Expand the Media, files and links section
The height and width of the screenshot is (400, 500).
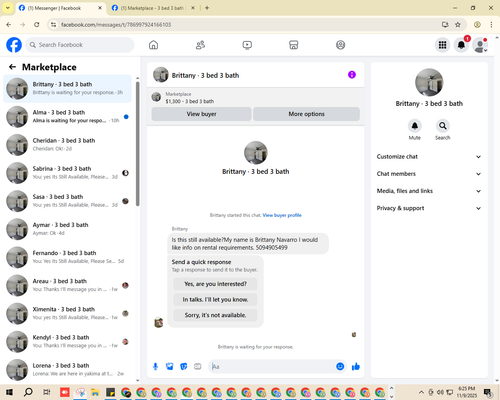pyautogui.click(x=429, y=191)
